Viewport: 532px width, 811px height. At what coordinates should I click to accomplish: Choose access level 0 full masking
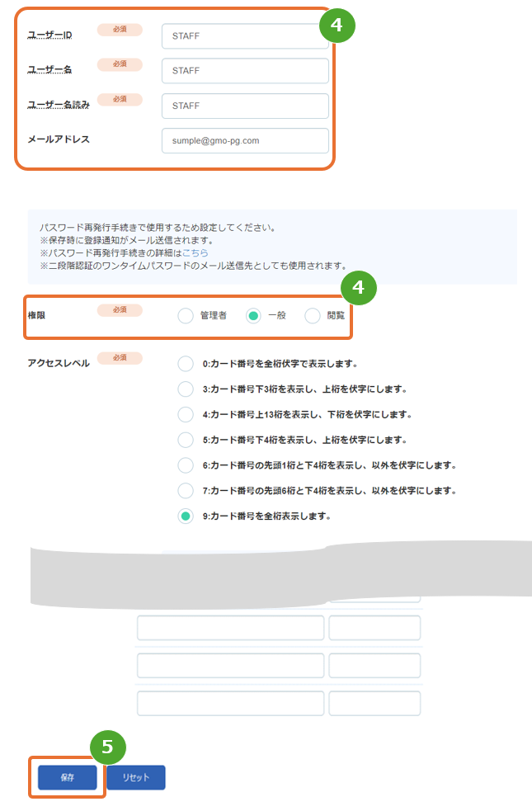tap(186, 364)
